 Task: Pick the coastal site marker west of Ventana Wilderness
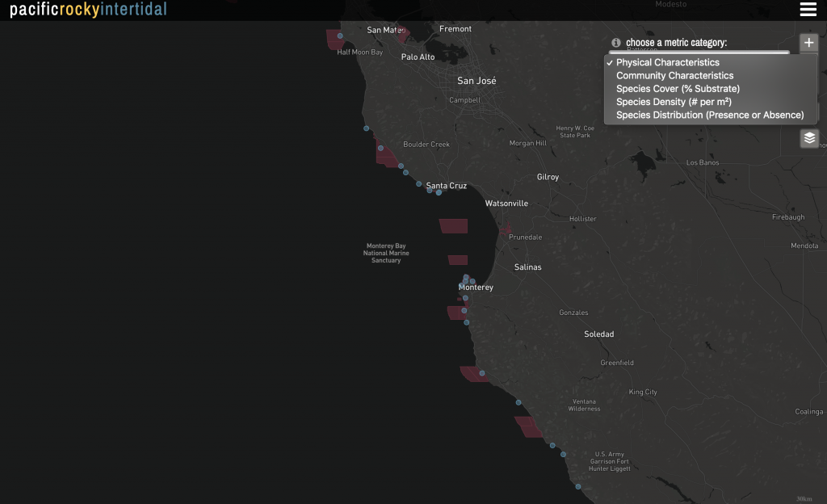[x=518, y=402]
